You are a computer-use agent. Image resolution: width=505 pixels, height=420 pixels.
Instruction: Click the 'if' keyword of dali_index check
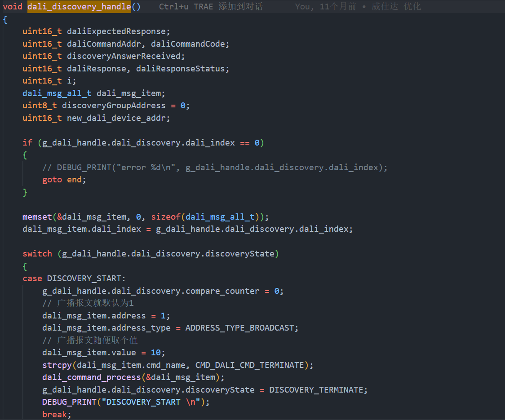click(x=27, y=143)
